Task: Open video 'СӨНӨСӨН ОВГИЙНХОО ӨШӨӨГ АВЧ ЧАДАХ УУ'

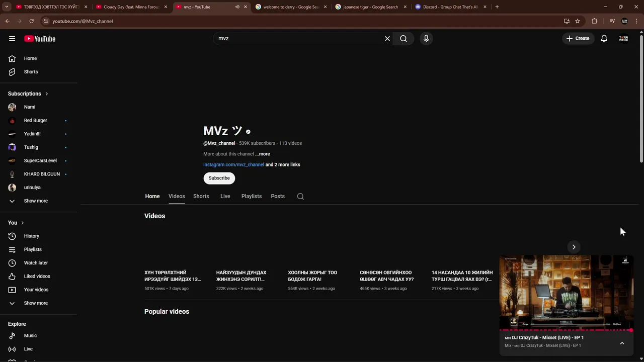Action: click(387, 276)
